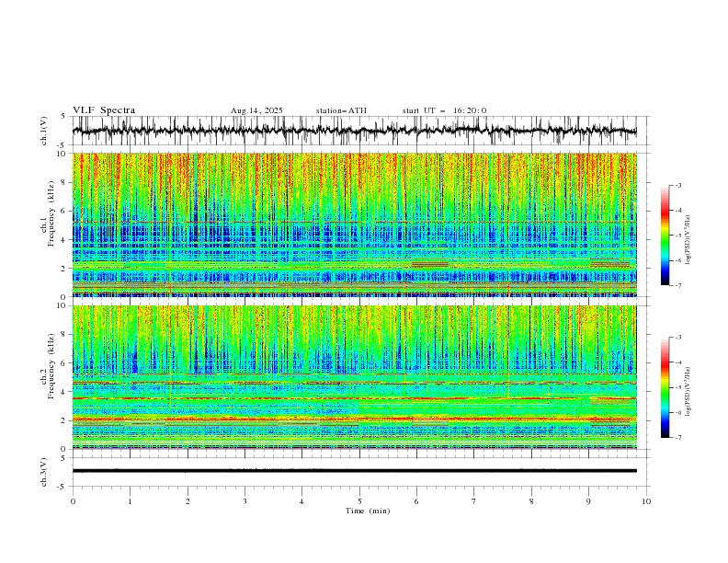Select the "start UT = 16:20:0" text
The height and width of the screenshot is (563, 728).
click(444, 110)
